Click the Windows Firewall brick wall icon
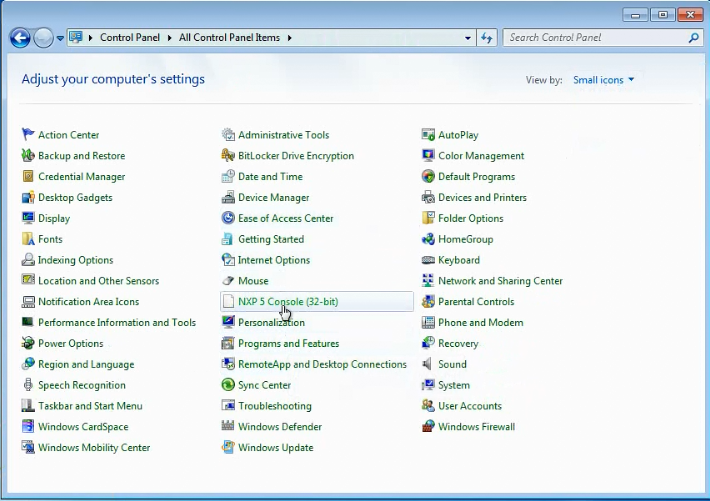Image resolution: width=710 pixels, height=501 pixels. [x=428, y=426]
